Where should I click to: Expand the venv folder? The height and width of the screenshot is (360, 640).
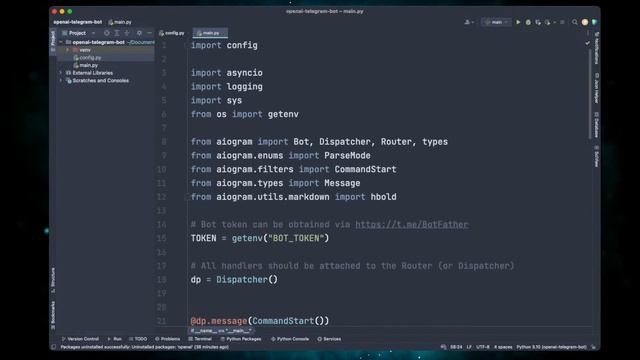(68, 50)
